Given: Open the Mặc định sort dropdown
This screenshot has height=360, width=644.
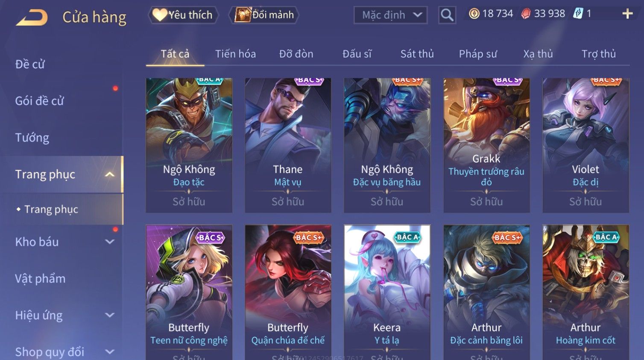Looking at the screenshot, I should [390, 15].
